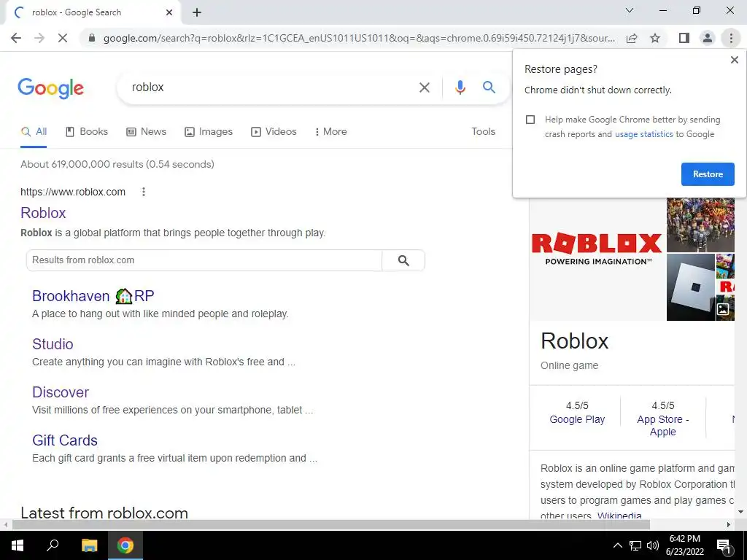The image size is (747, 560).
Task: Open the Discover sitelink
Action: click(61, 392)
